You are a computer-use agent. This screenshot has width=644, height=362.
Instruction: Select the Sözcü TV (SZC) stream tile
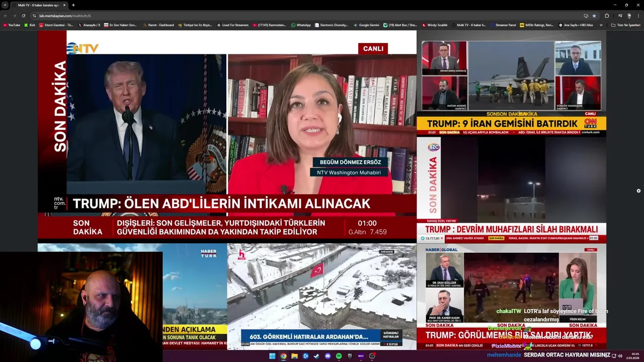pyautogui.click(x=511, y=189)
